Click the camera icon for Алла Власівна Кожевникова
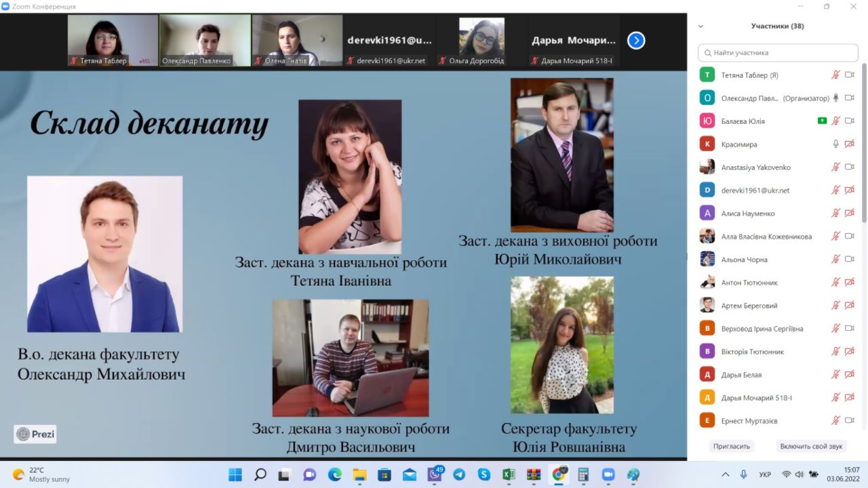This screenshot has width=868, height=488. [x=849, y=237]
